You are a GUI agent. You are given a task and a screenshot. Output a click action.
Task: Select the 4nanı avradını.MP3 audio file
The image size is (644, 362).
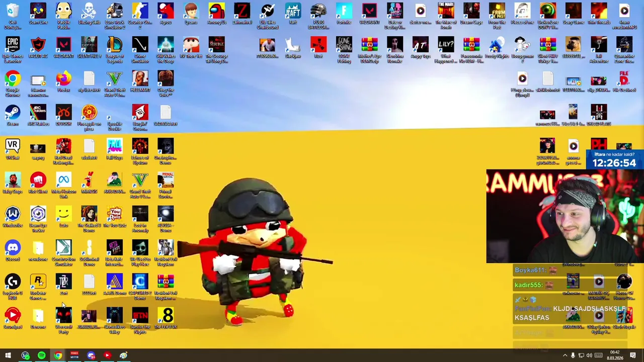pos(624,16)
